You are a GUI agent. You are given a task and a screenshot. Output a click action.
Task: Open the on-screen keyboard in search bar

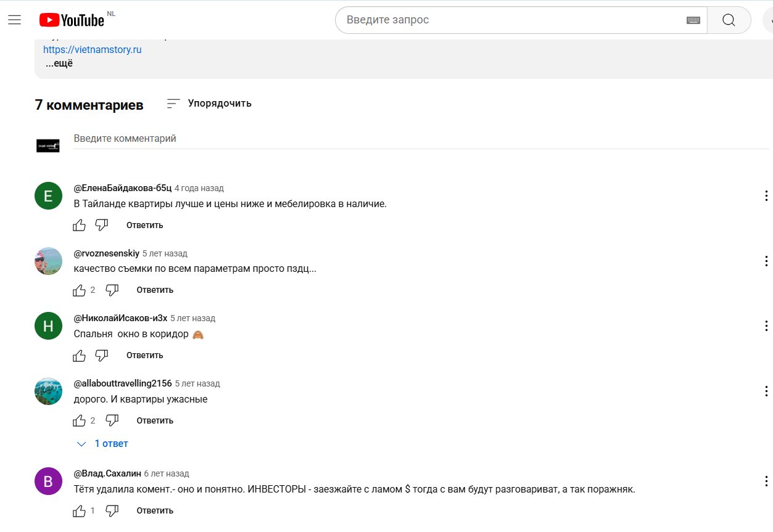tap(693, 20)
